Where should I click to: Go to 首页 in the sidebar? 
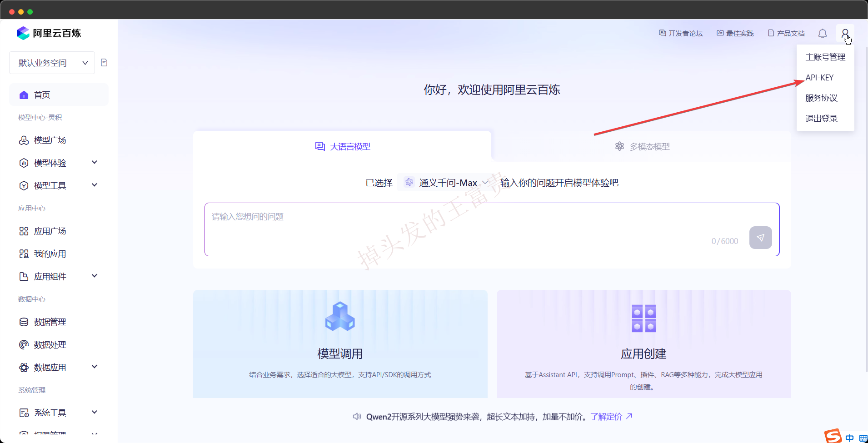point(59,95)
